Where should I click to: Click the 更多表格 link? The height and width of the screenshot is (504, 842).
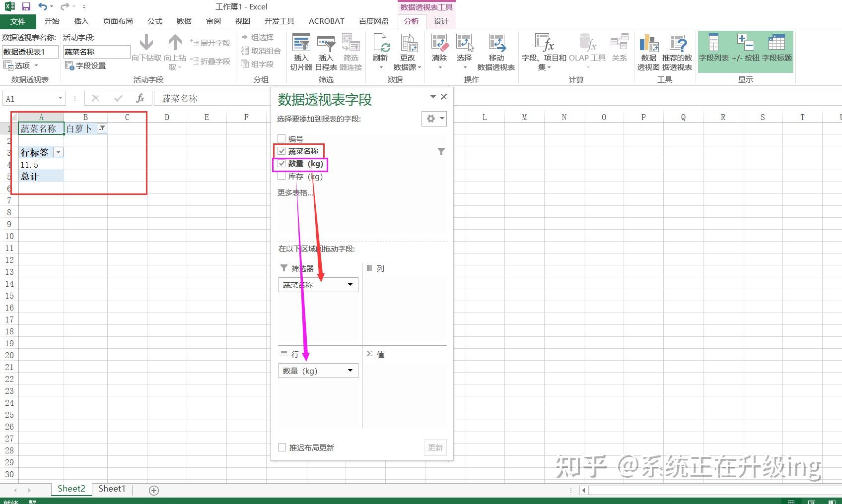coord(294,192)
